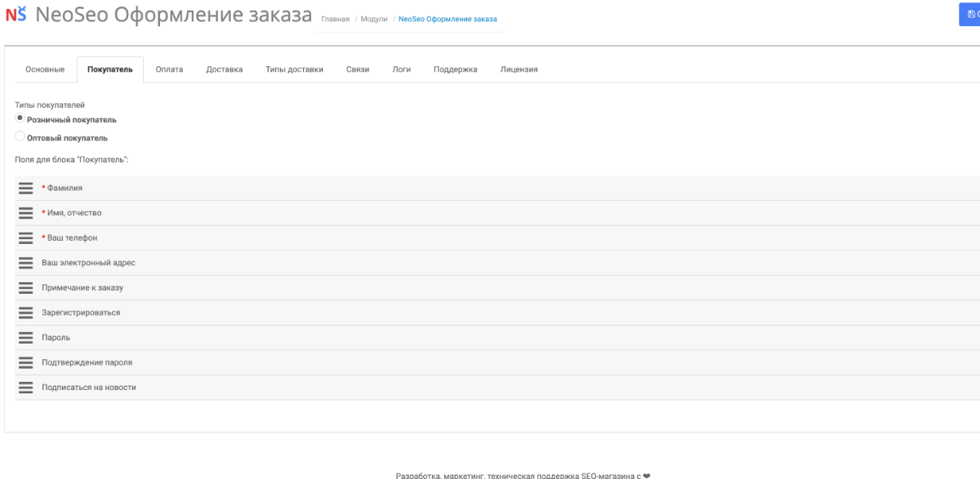This screenshot has width=980, height=479.
Task: Click the Подписаться на новости label
Action: point(89,388)
